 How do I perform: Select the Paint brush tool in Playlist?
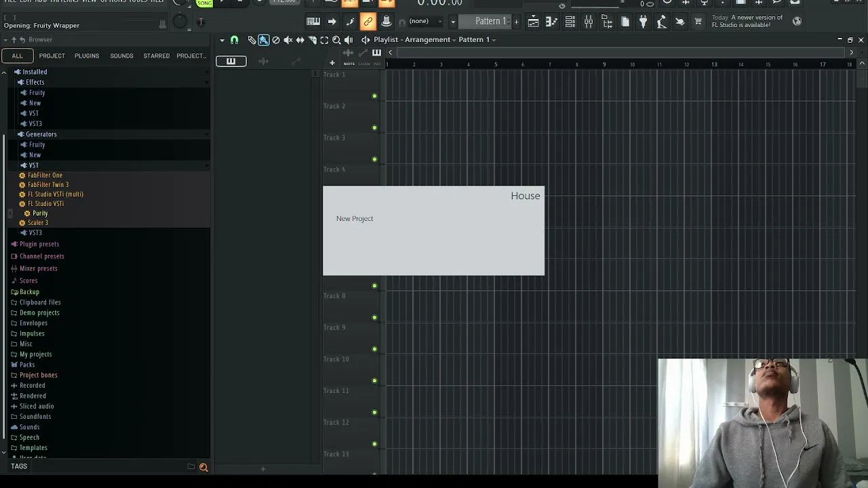point(263,40)
